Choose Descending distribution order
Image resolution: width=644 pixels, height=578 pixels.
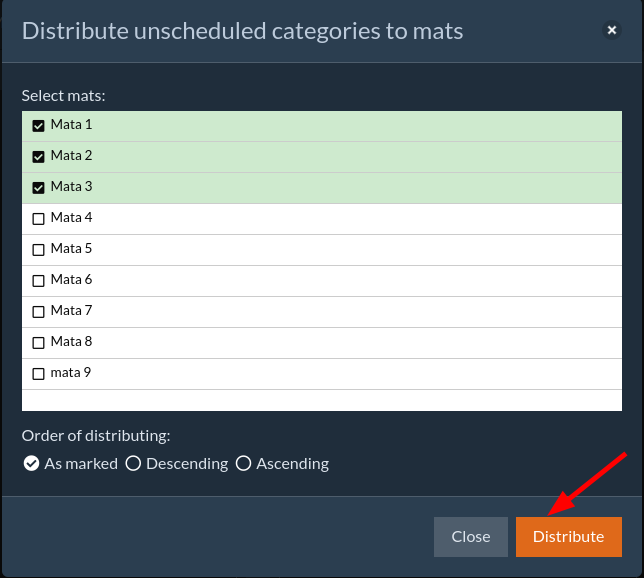(x=133, y=464)
